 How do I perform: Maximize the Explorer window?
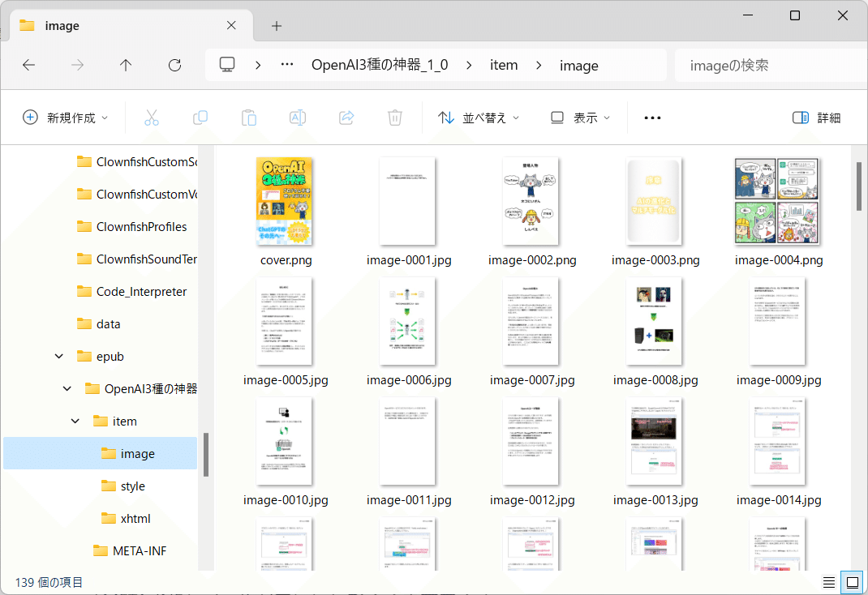pos(795,15)
